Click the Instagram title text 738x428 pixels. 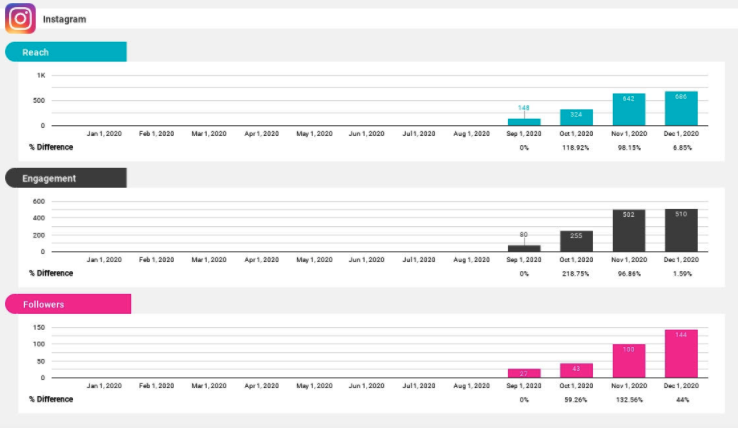[64, 19]
